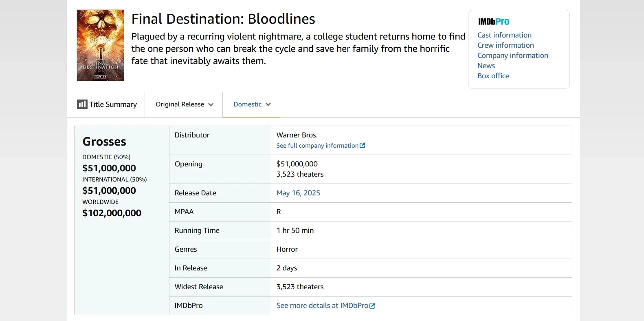The image size is (644, 321).
Task: Switch to the Title Summary tab
Action: (x=113, y=104)
